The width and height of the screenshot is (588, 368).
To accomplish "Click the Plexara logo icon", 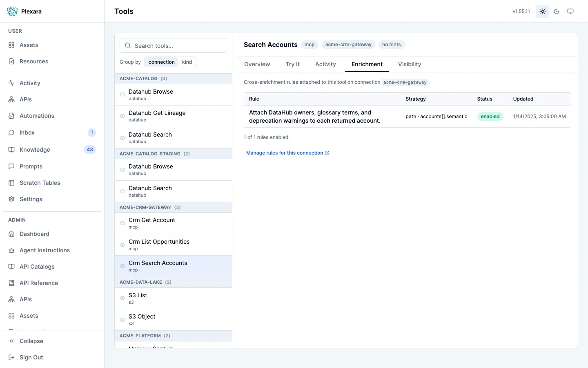I will coord(12,11).
